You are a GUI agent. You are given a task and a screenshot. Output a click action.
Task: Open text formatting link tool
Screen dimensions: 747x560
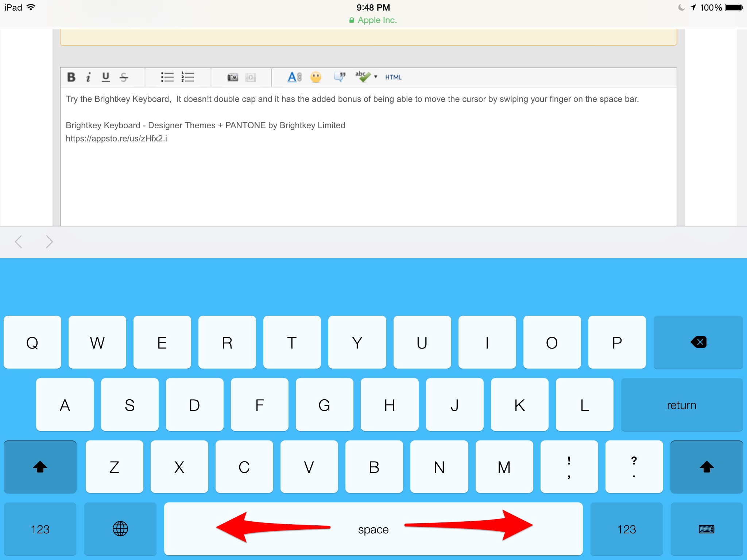coord(294,77)
